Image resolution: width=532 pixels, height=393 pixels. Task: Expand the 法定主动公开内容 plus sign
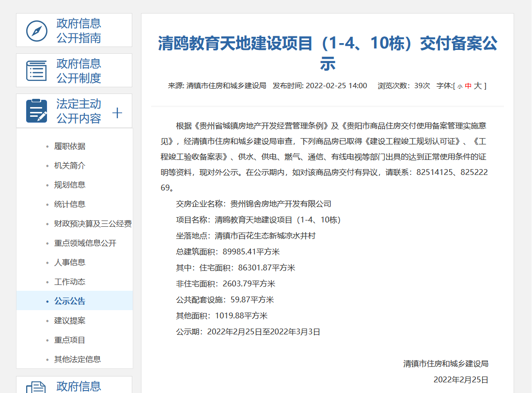point(117,113)
